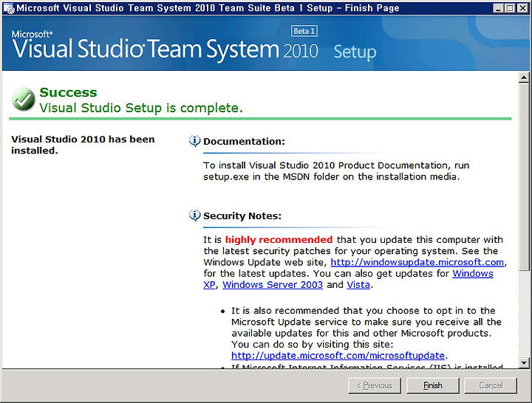Maximize the setup window
This screenshot has width=532, height=403.
510,8
